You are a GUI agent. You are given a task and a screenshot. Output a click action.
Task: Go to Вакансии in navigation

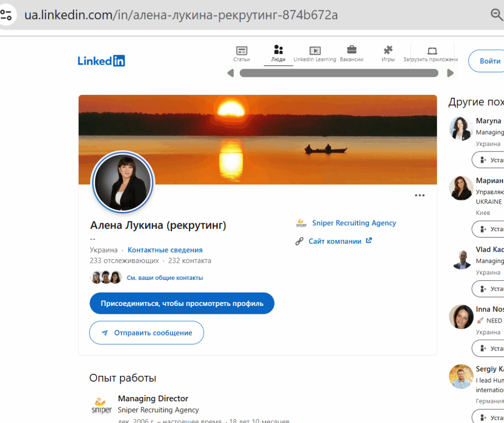[x=351, y=54]
